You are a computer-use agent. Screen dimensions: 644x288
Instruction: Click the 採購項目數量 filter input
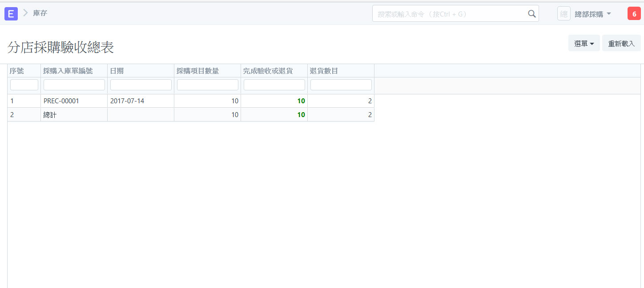207,85
